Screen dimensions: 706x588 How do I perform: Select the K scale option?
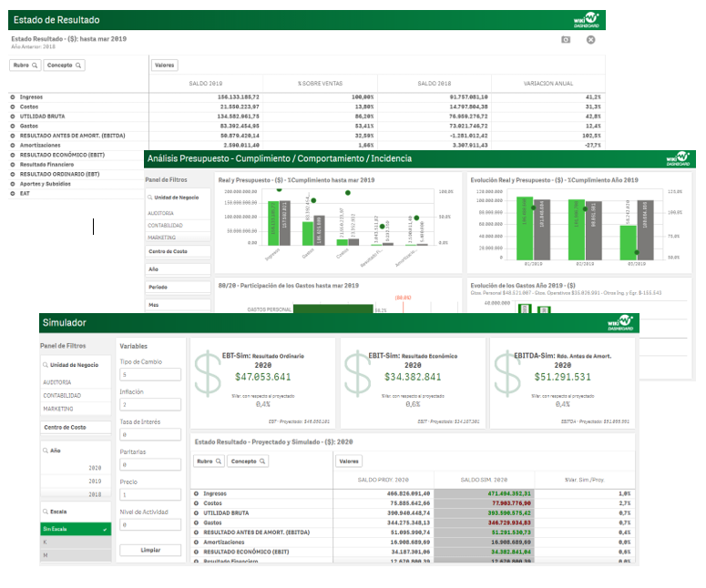[x=76, y=542]
